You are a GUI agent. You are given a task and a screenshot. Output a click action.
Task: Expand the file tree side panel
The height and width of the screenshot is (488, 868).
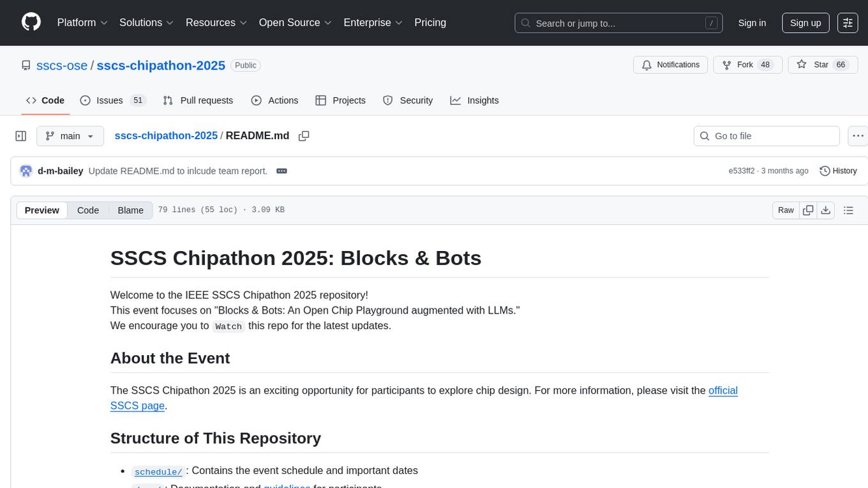point(21,136)
